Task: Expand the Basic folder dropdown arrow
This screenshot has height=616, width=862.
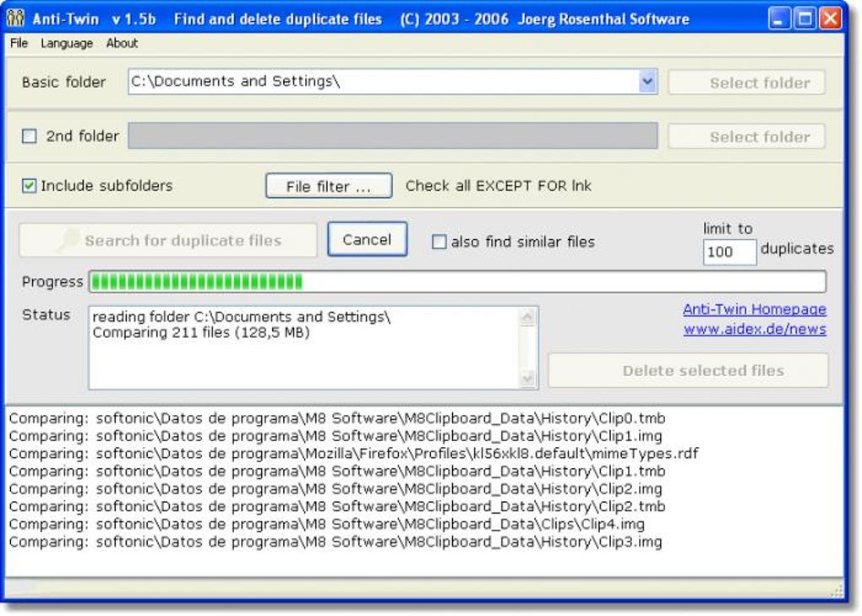Action: pyautogui.click(x=647, y=81)
